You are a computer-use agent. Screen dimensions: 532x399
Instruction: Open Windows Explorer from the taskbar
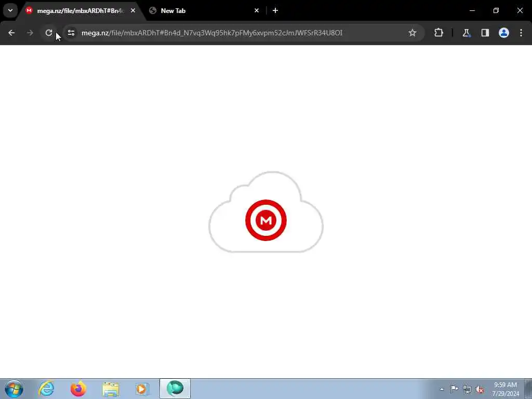111,389
